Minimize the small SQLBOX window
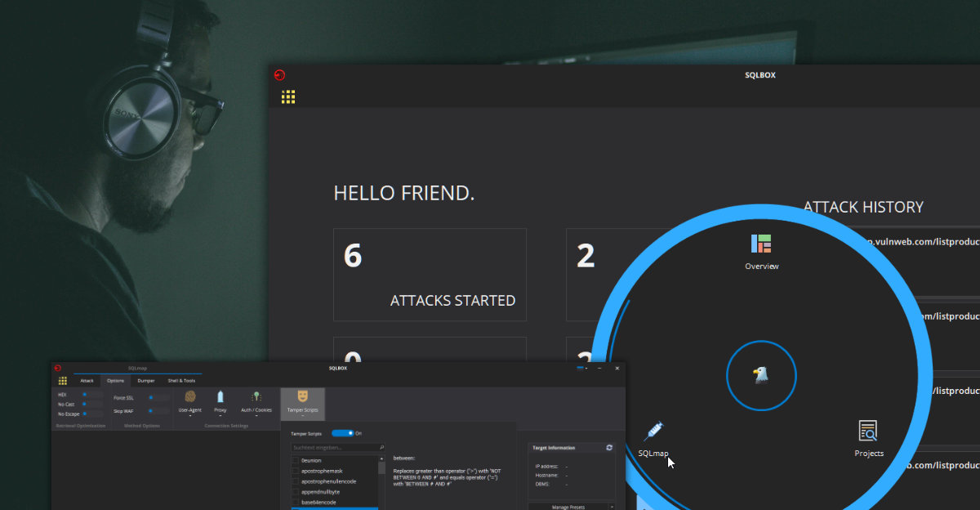 click(x=599, y=369)
